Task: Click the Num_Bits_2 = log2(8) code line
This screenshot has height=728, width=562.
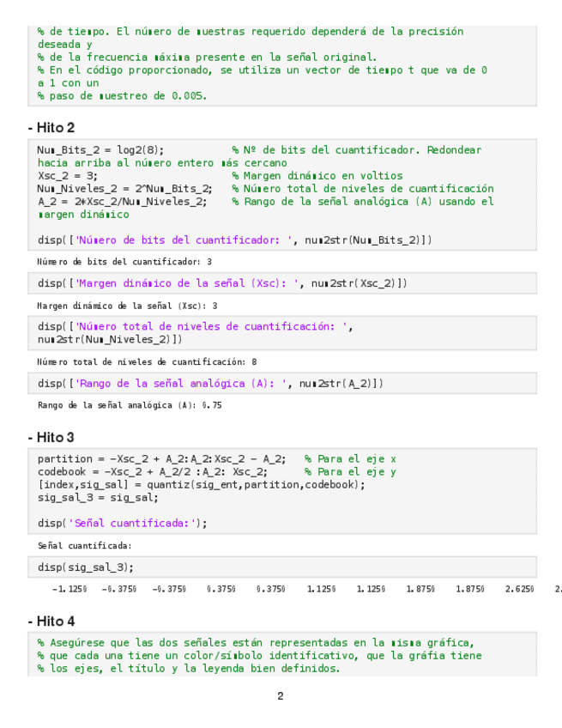Action: coord(101,150)
